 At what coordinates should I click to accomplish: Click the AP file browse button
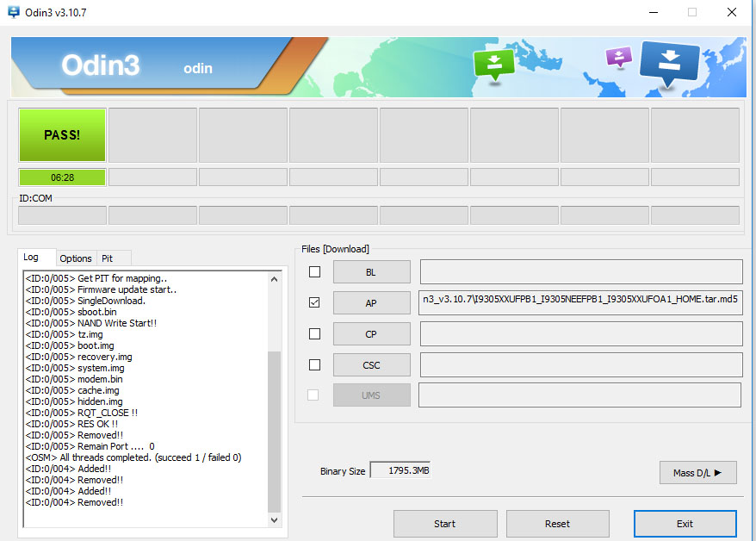372,303
